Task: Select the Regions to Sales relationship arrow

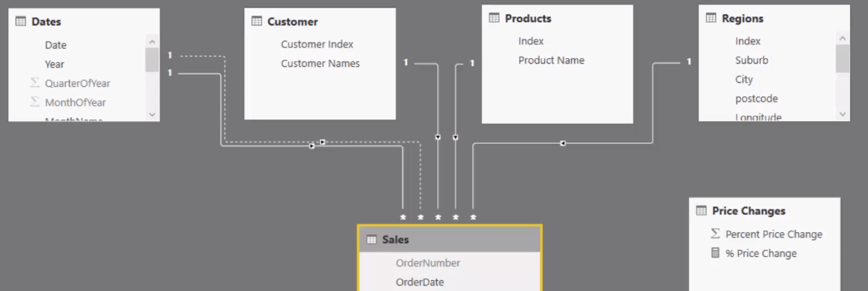Action: click(563, 144)
